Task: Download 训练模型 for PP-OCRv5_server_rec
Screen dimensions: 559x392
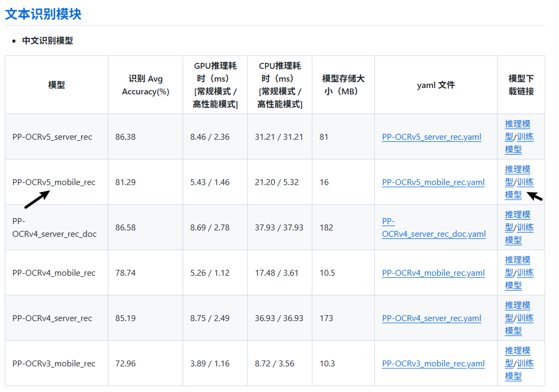Action: pyautogui.click(x=525, y=137)
